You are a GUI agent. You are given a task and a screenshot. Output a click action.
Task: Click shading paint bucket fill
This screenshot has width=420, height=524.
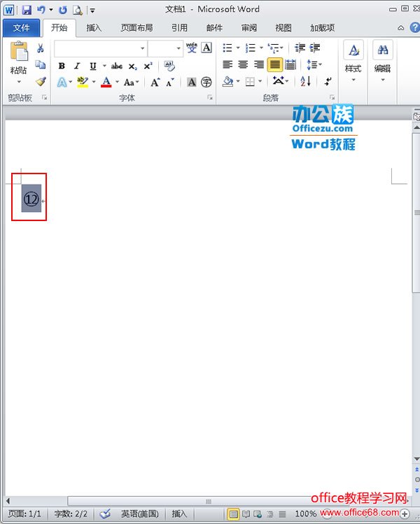pos(228,81)
